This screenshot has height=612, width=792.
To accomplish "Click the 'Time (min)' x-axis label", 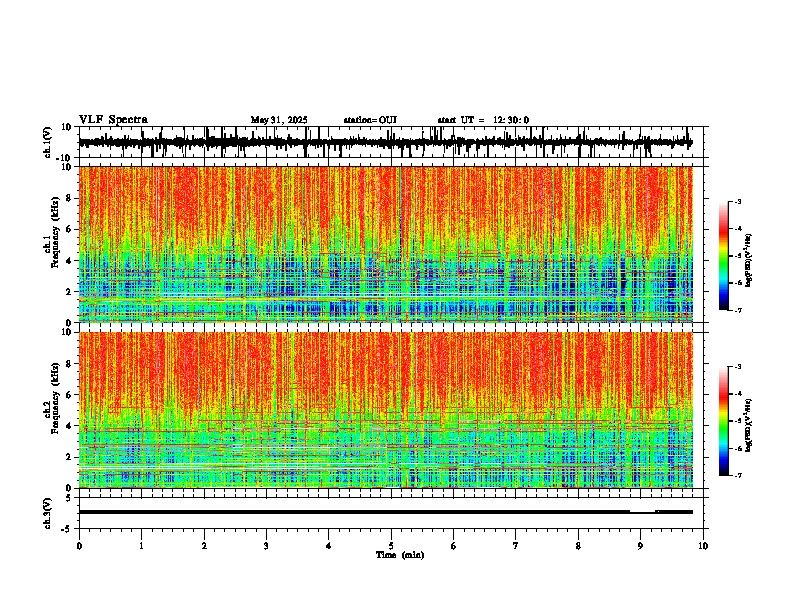I will [400, 555].
